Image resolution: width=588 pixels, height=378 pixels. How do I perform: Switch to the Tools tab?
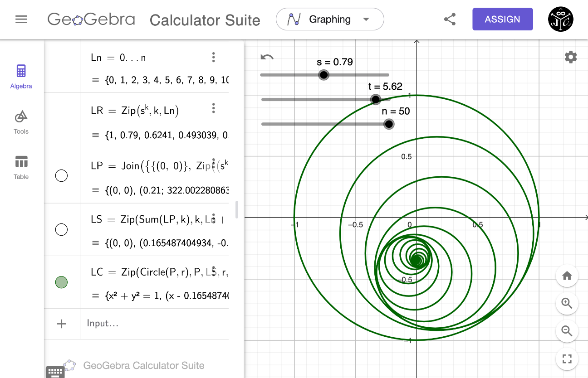click(21, 122)
